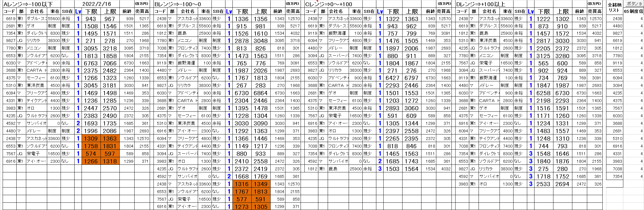Select A range 上限 value 7066

point(110,63)
